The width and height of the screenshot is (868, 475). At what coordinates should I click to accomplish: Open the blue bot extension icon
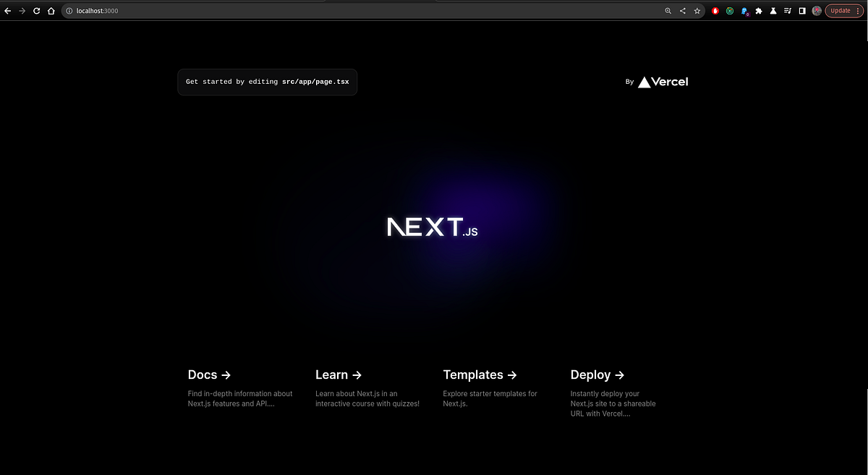tap(744, 10)
